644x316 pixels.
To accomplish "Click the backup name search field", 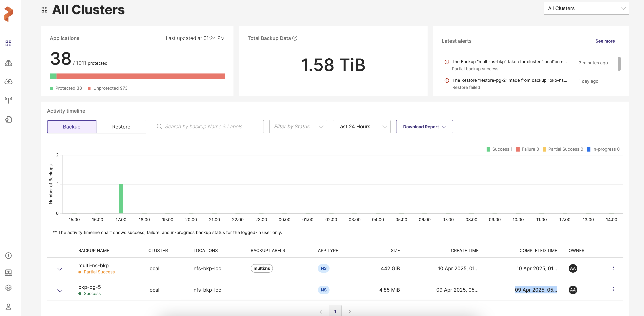I will click(x=208, y=127).
